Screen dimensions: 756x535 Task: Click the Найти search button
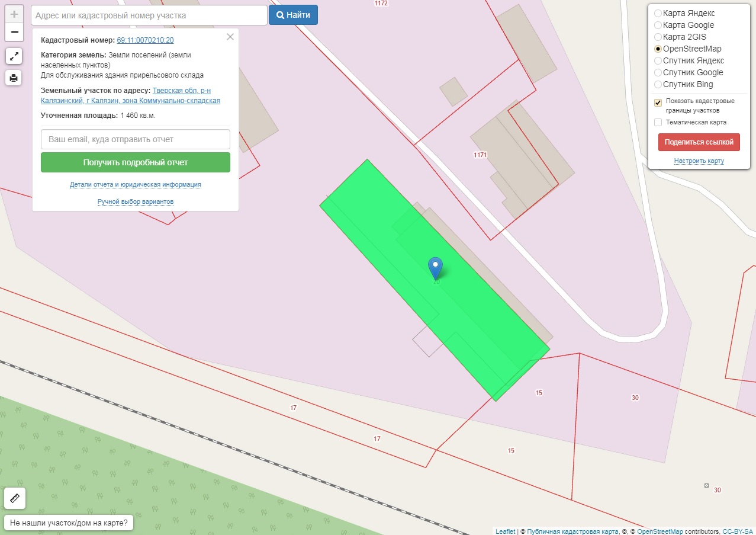[x=293, y=15]
